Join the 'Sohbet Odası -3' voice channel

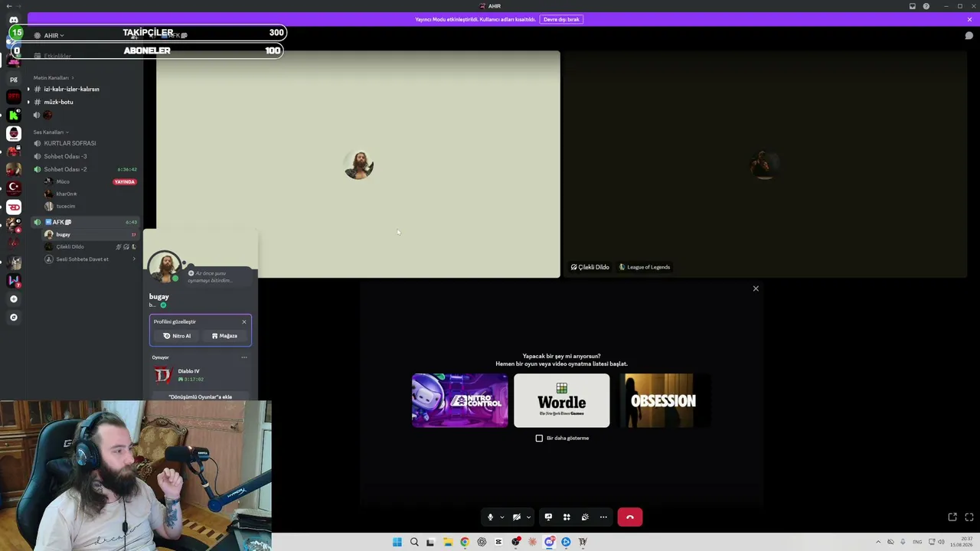[x=65, y=156]
